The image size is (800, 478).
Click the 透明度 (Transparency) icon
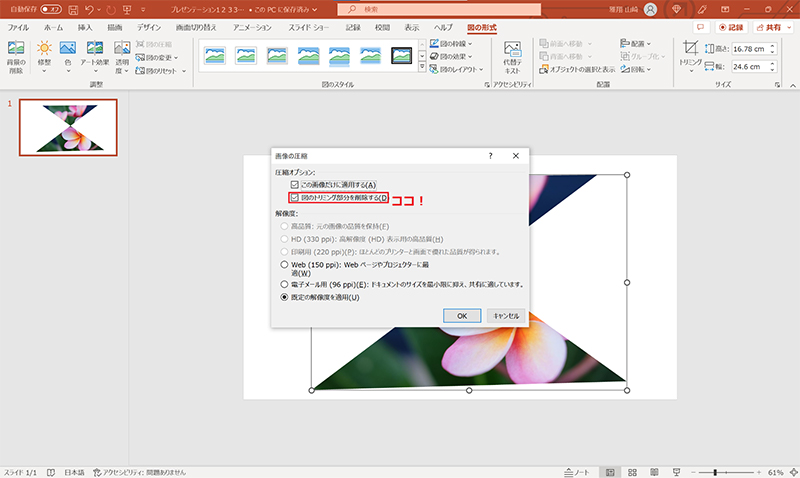tap(121, 55)
